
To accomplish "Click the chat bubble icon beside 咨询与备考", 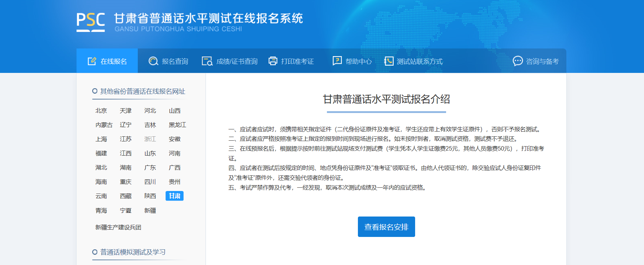I will (518, 61).
